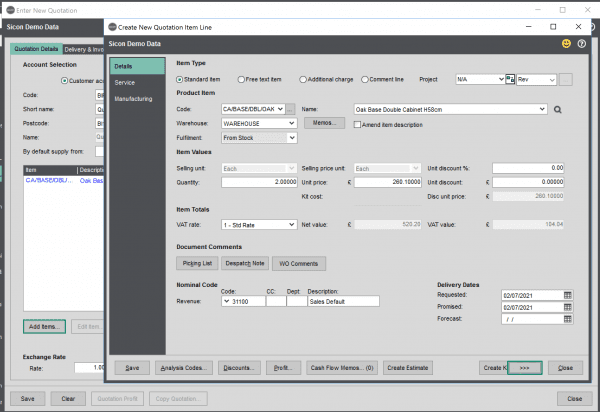The image size is (600, 412).
Task: Click the WO Comments button
Action: tap(299, 264)
